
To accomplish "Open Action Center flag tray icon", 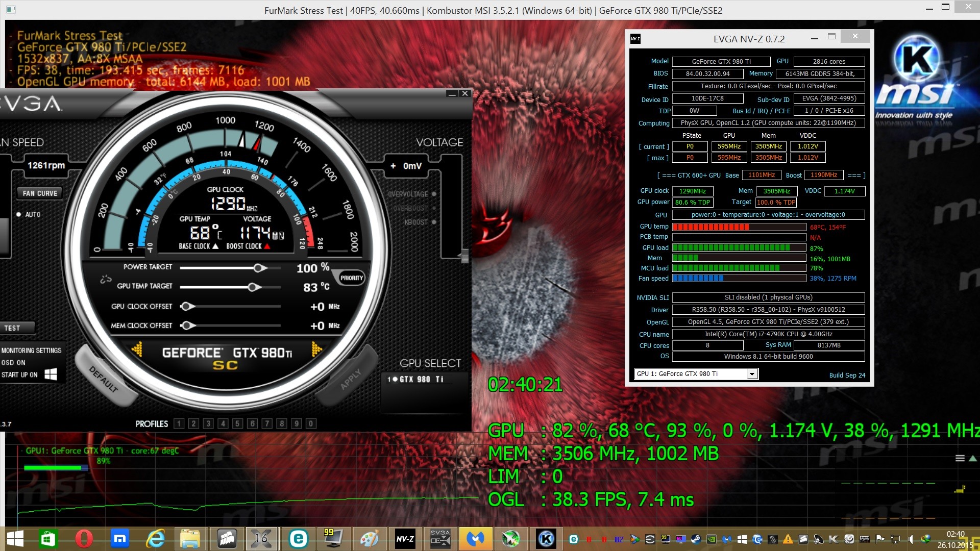I will point(880,539).
